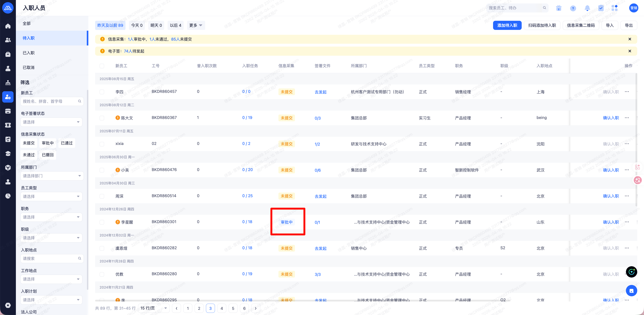Select the 今天 0 filter tab

[137, 25]
